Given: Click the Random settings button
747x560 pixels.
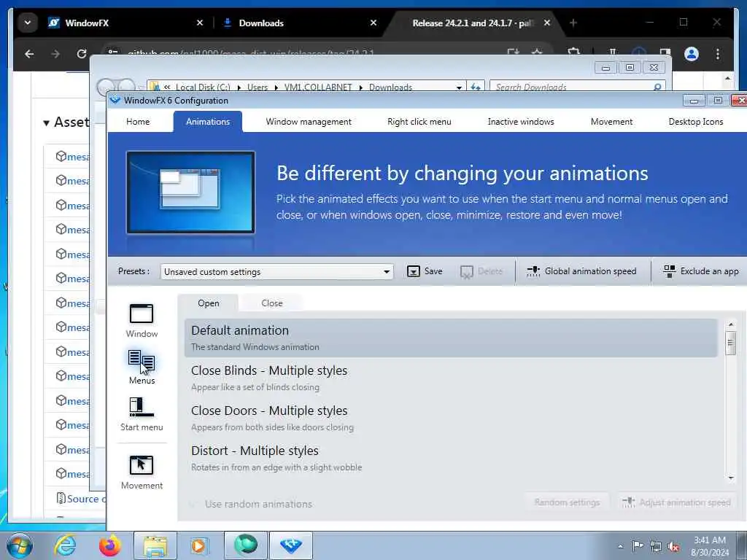Looking at the screenshot, I should pyautogui.click(x=567, y=502).
